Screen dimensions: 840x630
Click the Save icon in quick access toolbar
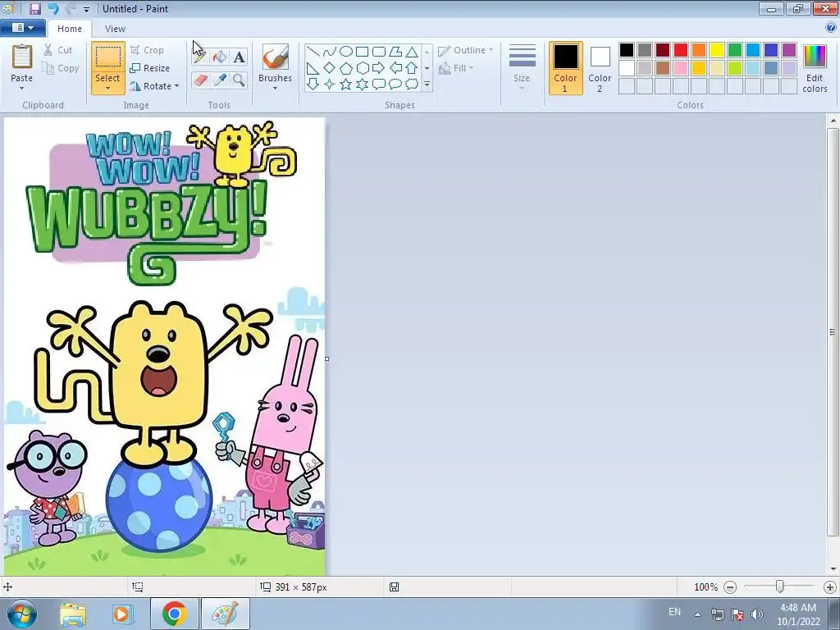[x=35, y=8]
